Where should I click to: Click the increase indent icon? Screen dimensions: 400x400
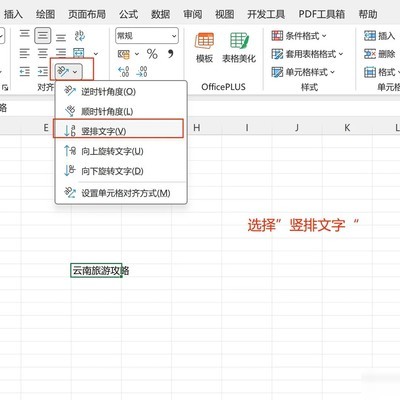point(43,72)
